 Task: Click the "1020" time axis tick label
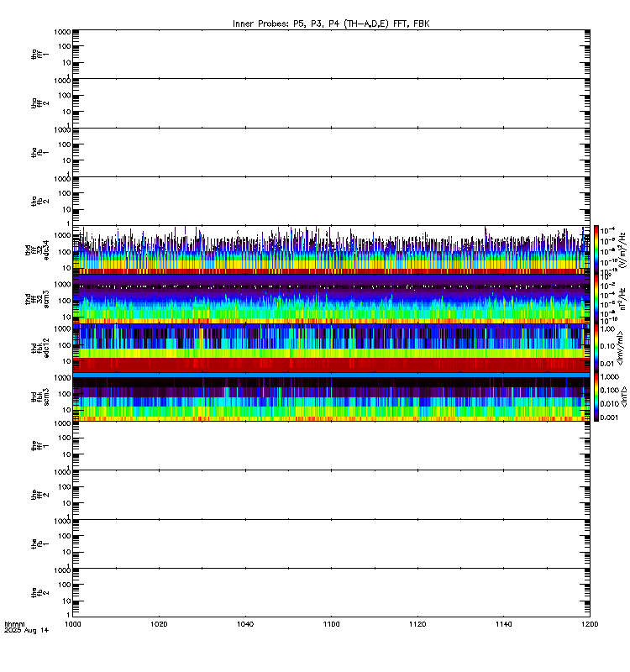159,624
